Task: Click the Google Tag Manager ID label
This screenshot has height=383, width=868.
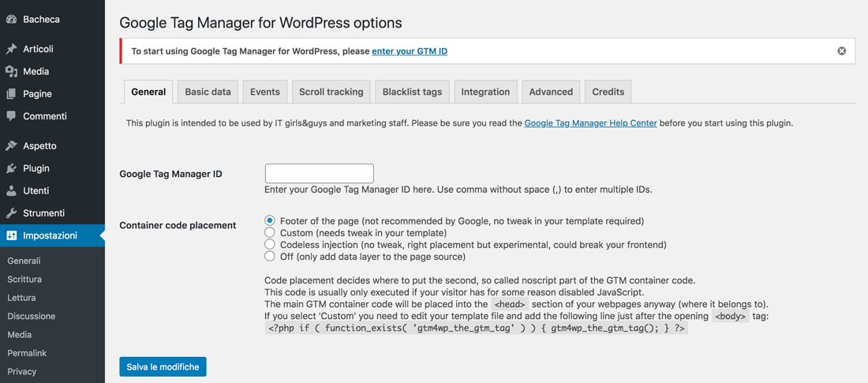Action: [x=170, y=174]
